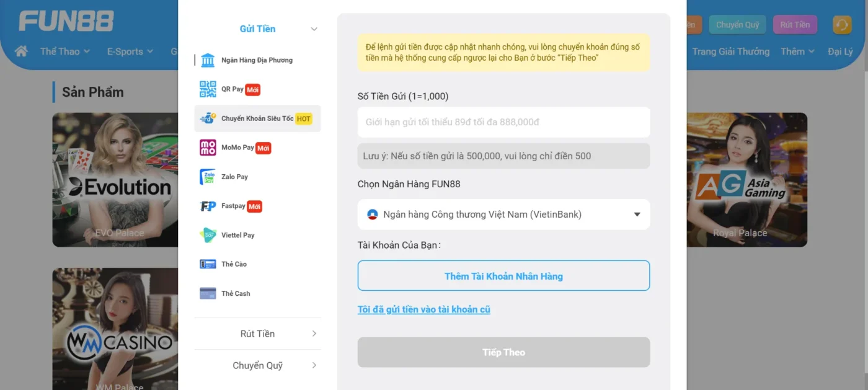The width and height of the screenshot is (868, 390).
Task: Select the Ngân Hàng Địa Phương bank icon
Action: 208,60
